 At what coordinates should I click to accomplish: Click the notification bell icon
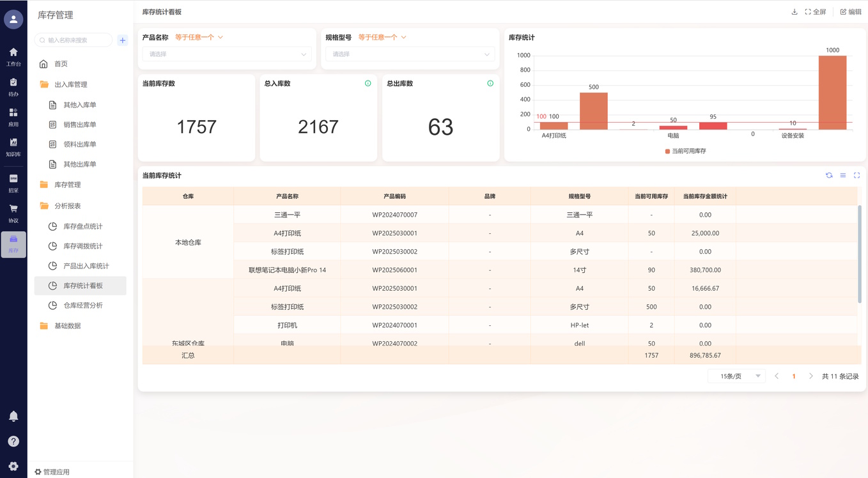13,416
